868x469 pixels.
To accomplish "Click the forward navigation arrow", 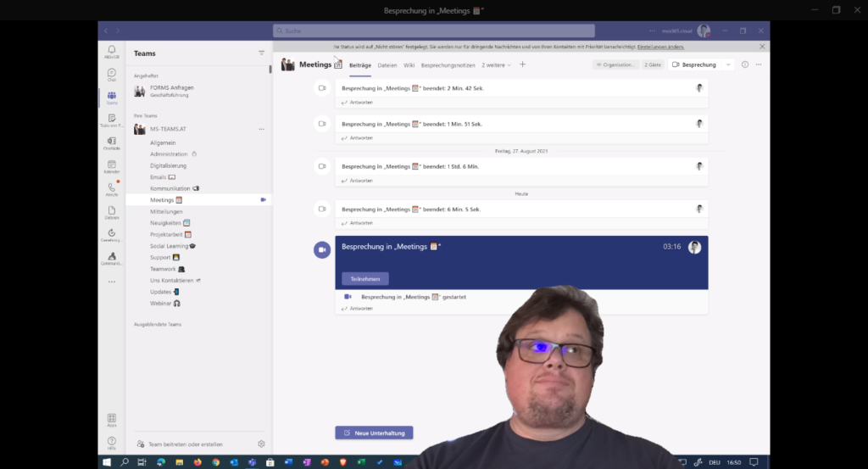I will (x=117, y=31).
